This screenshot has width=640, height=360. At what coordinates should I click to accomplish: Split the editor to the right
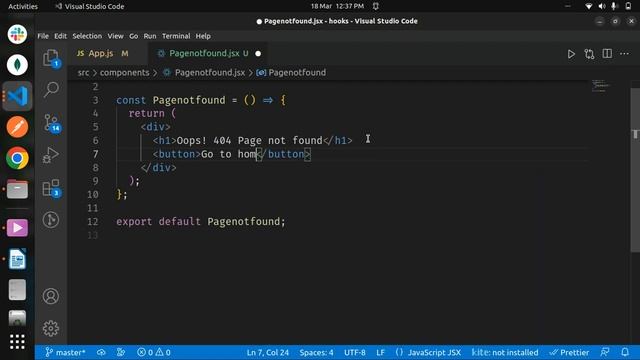[607, 53]
